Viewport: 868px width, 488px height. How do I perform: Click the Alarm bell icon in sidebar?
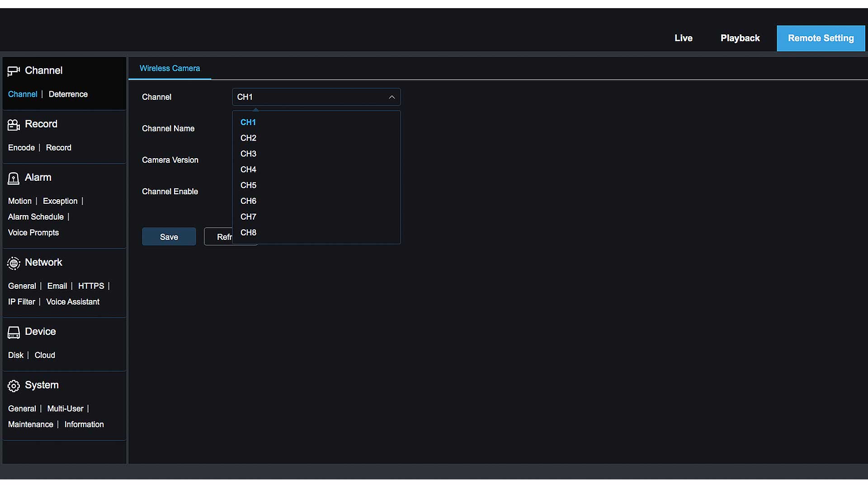click(13, 178)
